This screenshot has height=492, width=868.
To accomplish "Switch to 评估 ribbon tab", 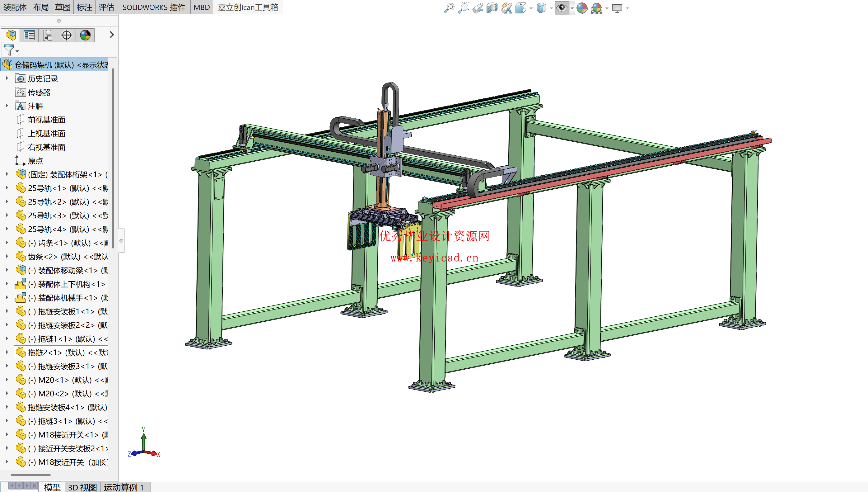I will (106, 7).
